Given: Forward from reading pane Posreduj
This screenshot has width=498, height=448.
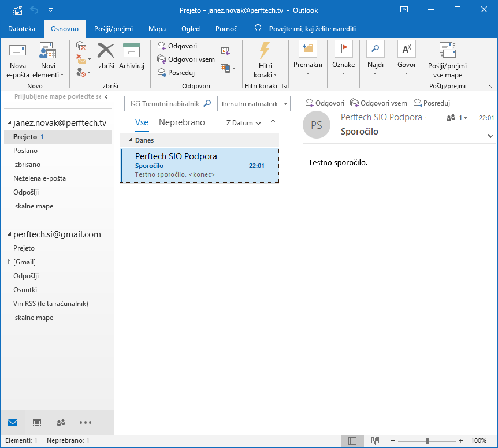Looking at the screenshot, I should [432, 103].
